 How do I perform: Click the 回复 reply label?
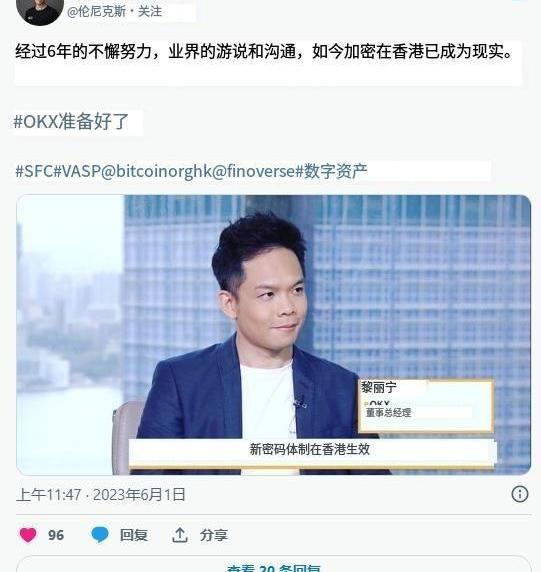coord(134,535)
